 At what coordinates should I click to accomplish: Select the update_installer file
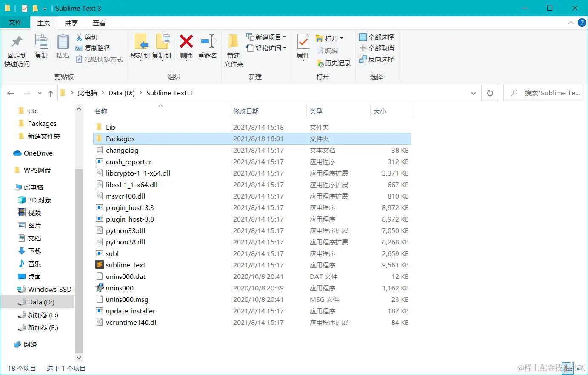(x=252, y=311)
